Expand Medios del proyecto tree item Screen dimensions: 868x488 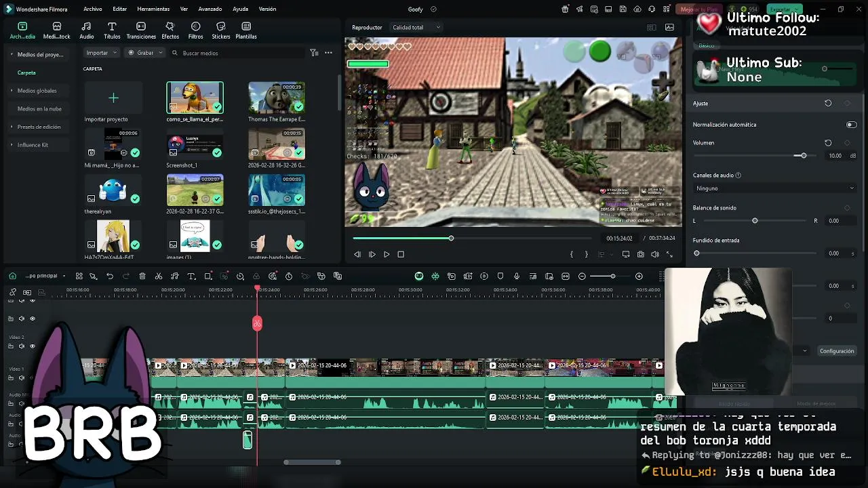pyautogui.click(x=12, y=54)
